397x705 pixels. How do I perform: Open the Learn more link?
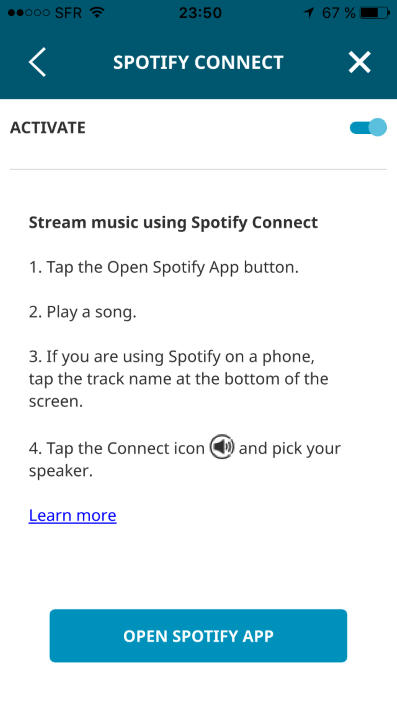[72, 515]
